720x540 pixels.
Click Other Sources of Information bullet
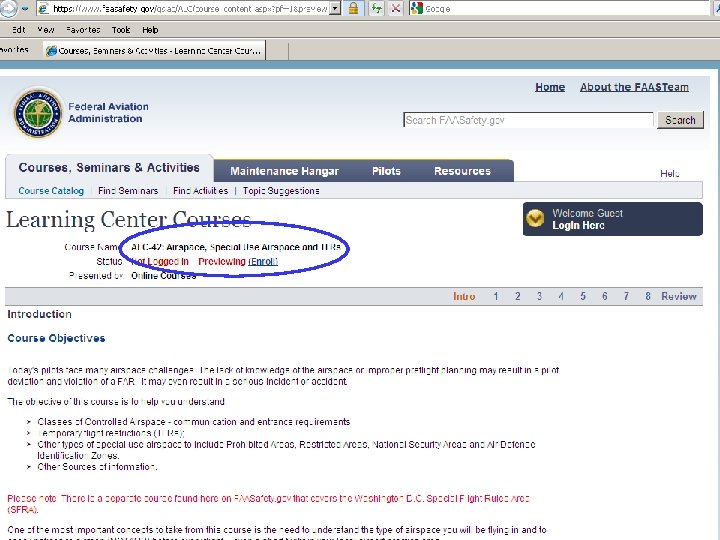click(97, 467)
